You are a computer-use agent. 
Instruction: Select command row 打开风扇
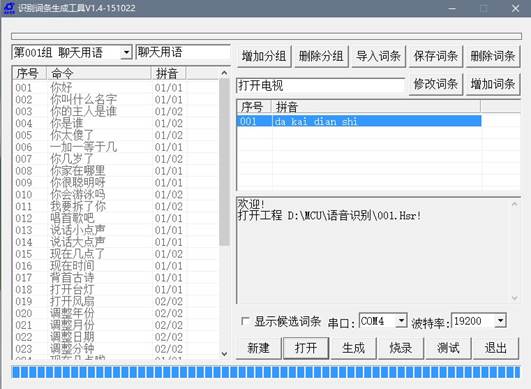pos(115,301)
